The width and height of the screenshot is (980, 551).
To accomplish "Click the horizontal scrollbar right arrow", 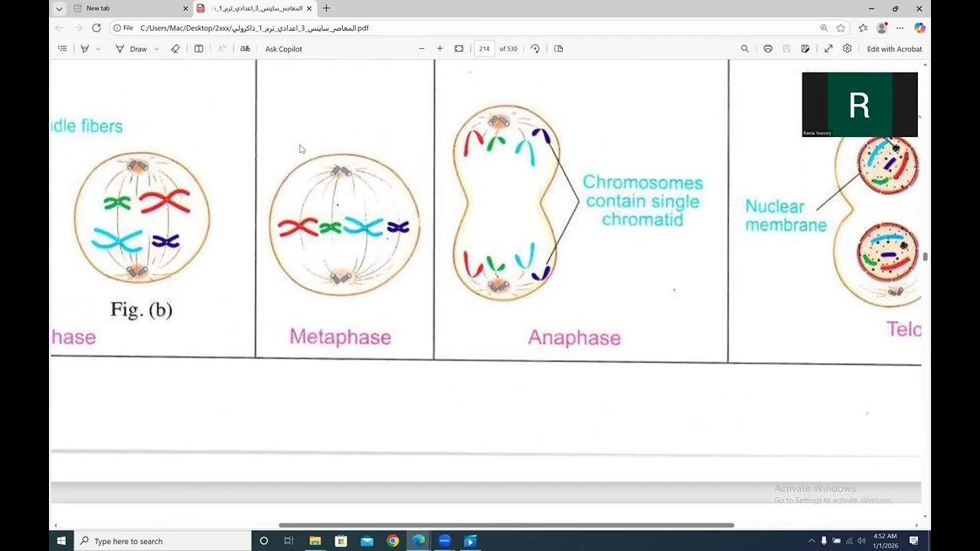I will pos(916,525).
